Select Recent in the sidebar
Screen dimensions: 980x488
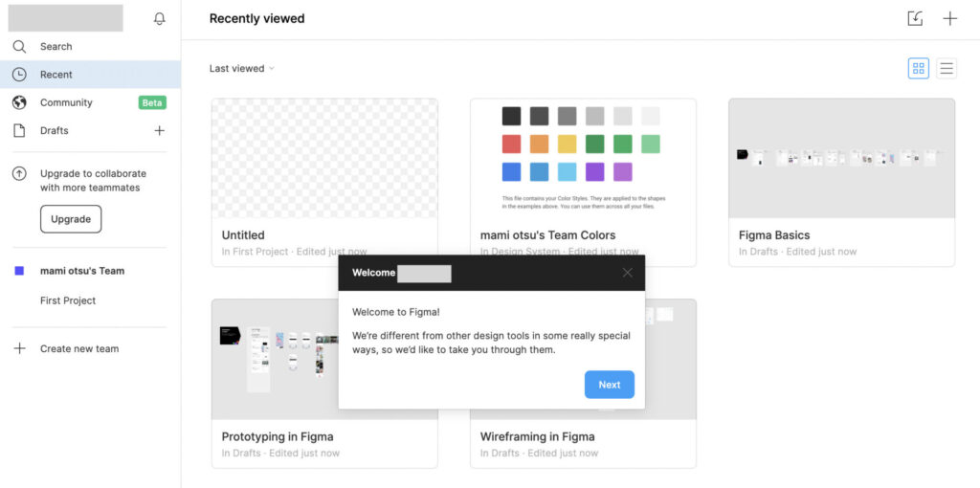pos(90,75)
